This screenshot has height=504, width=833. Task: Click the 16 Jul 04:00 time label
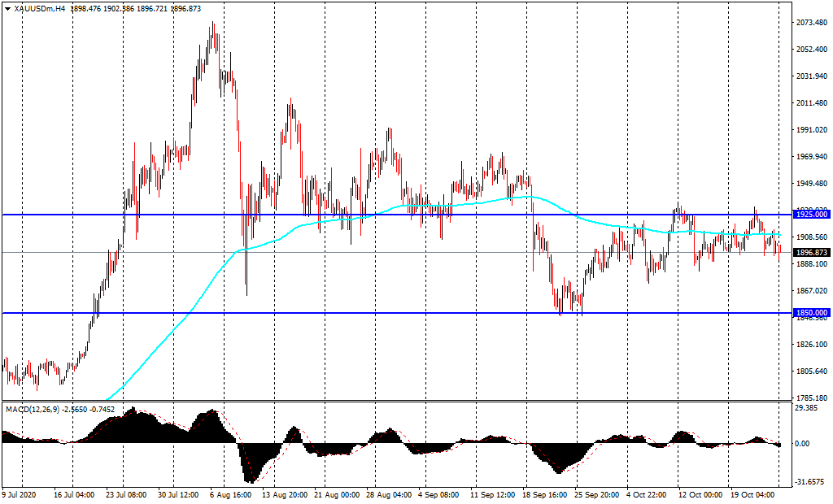[72, 493]
